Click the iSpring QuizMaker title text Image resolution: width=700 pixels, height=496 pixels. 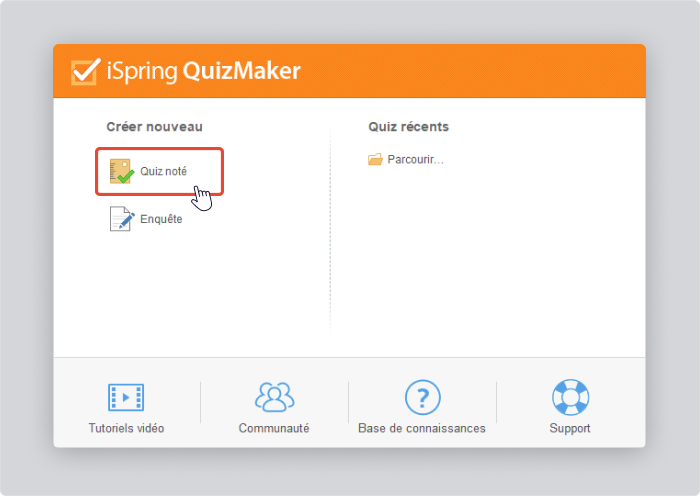[x=204, y=71]
